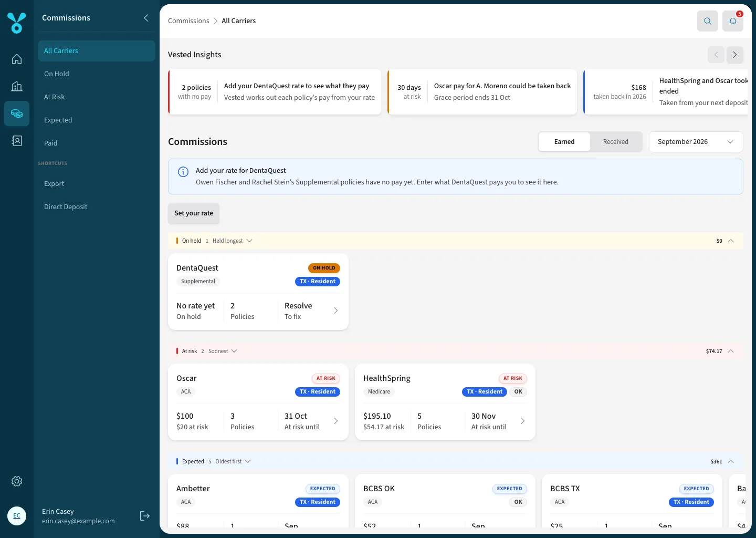Open the '30 days at risk' Oscar insight card
Viewport: 756px width, 538px height.
point(482,92)
